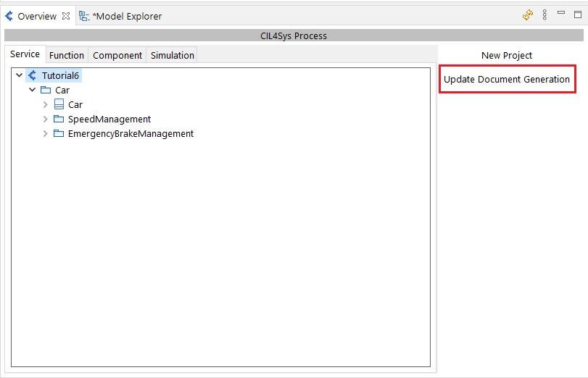The width and height of the screenshot is (588, 378).
Task: Select the Car model row under Car folder
Action: pyautogui.click(x=75, y=105)
